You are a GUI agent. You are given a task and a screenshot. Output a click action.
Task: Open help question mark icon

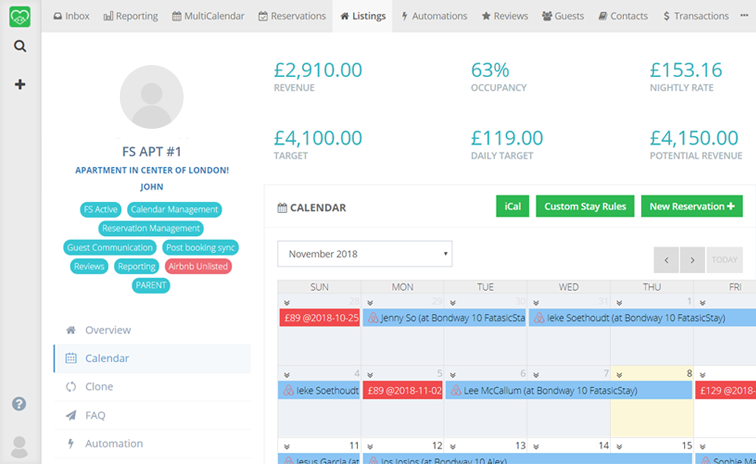[x=19, y=404]
